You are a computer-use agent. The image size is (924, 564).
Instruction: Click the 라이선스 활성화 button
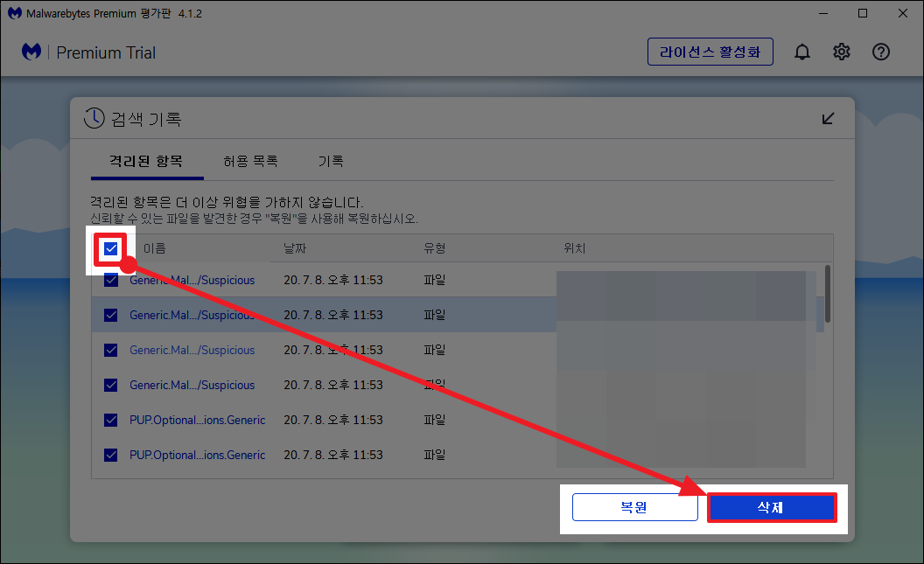tap(710, 52)
